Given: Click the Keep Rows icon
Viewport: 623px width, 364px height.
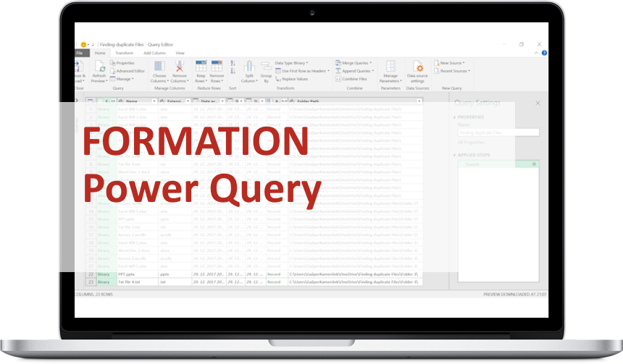Looking at the screenshot, I should tap(201, 67).
